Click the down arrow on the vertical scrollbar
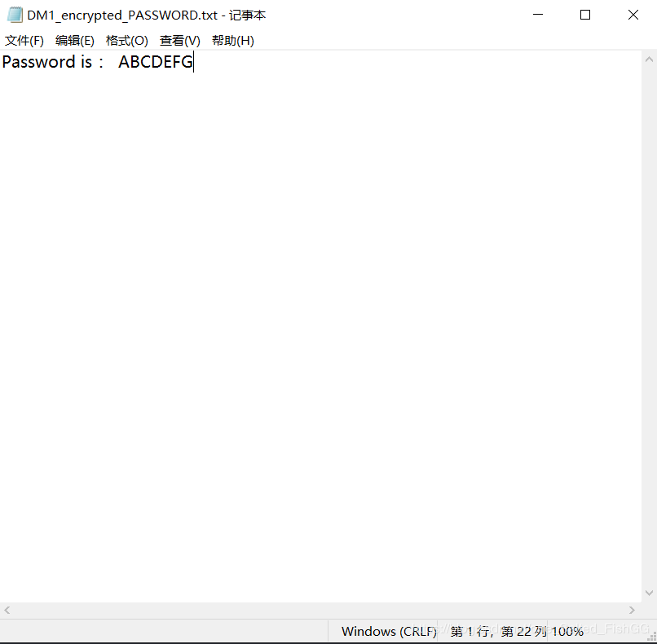The image size is (657, 644). (x=650, y=593)
